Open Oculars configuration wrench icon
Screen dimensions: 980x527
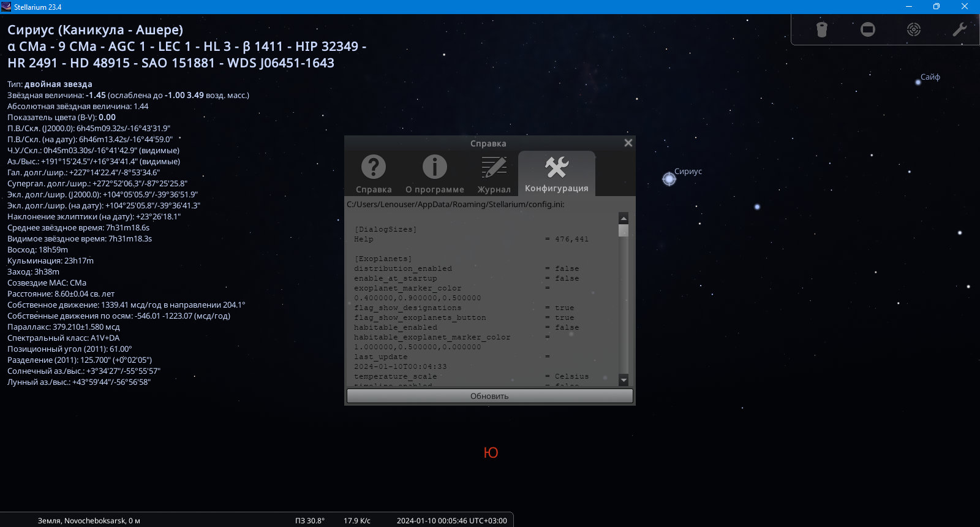(x=960, y=29)
